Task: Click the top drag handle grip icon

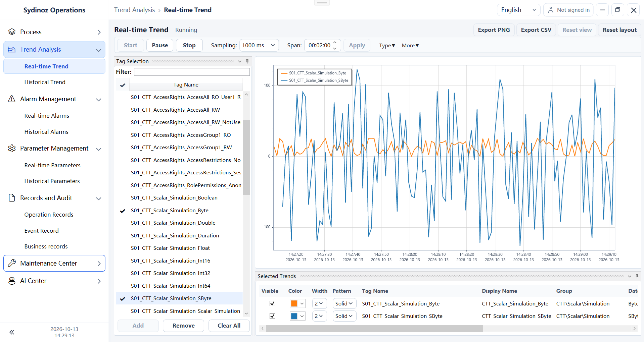Action: pos(322,3)
